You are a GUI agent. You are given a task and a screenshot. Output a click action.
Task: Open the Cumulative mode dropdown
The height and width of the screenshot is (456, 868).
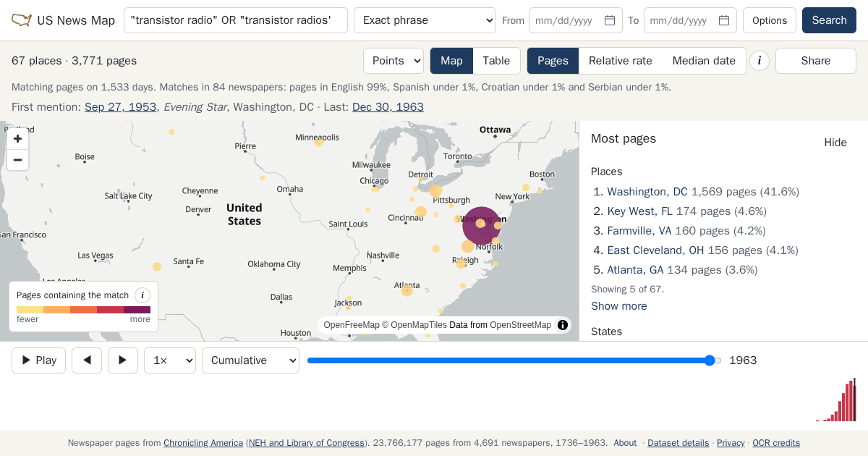250,360
